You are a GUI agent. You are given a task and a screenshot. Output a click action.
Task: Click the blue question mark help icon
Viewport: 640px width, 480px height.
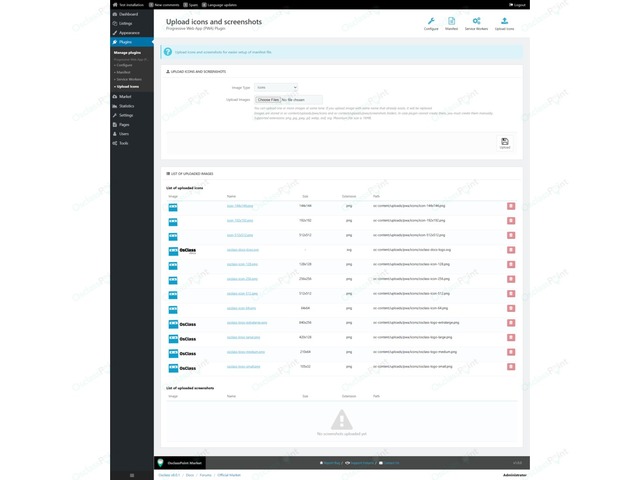[x=168, y=52]
